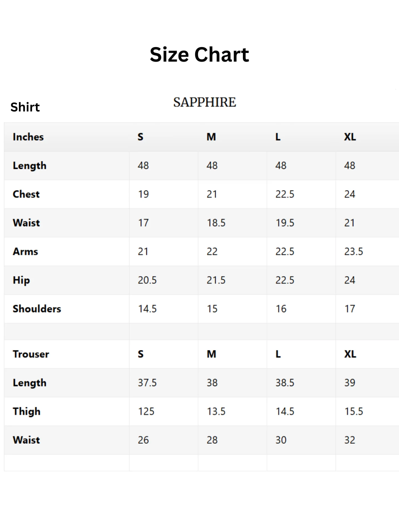399x532 pixels.
Task: Click the Hip row label
Action: [21, 280]
